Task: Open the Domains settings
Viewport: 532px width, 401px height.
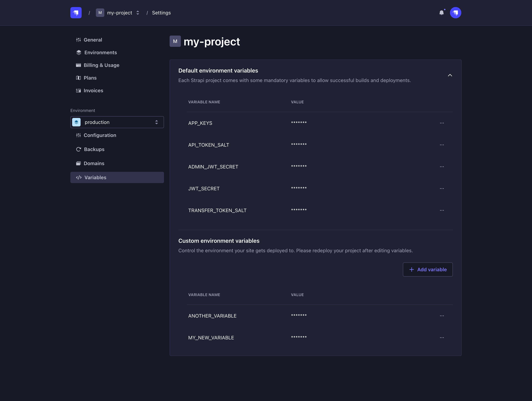Action: [94, 163]
